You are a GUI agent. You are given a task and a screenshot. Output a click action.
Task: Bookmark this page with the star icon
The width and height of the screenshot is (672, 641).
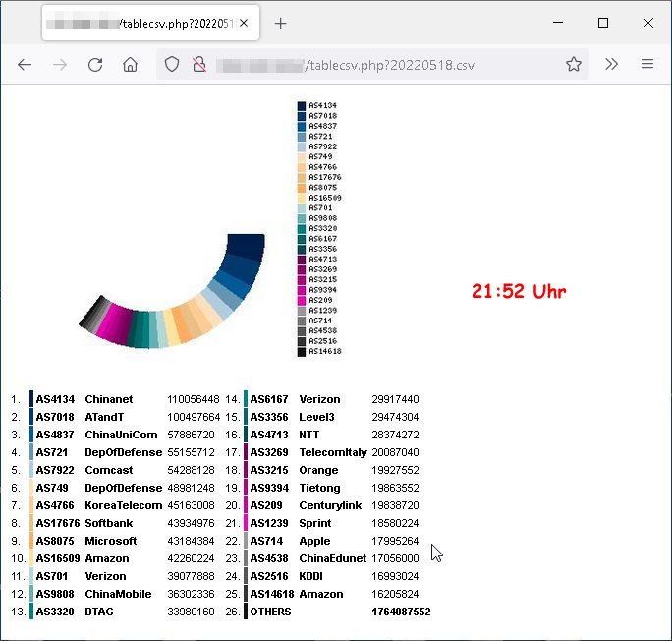click(574, 64)
